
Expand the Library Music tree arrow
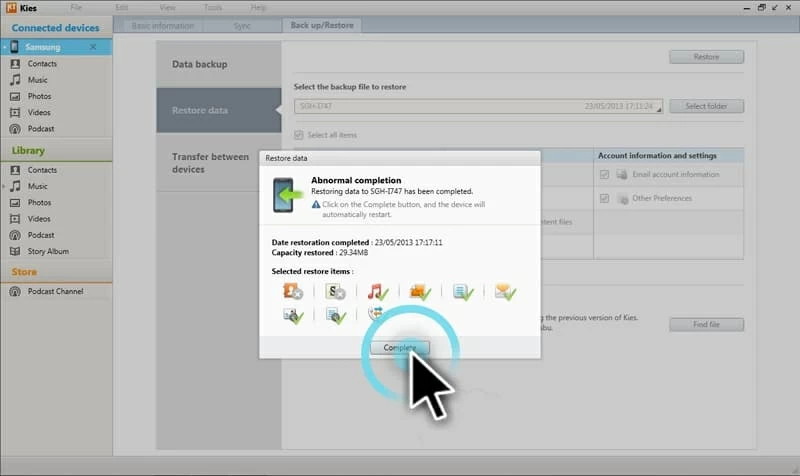click(5, 186)
